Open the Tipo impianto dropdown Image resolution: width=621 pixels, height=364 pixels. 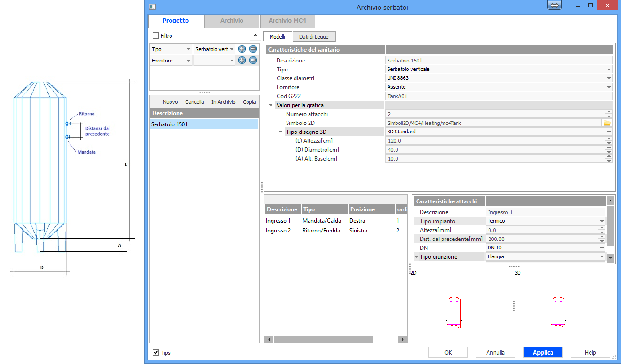tap(601, 221)
